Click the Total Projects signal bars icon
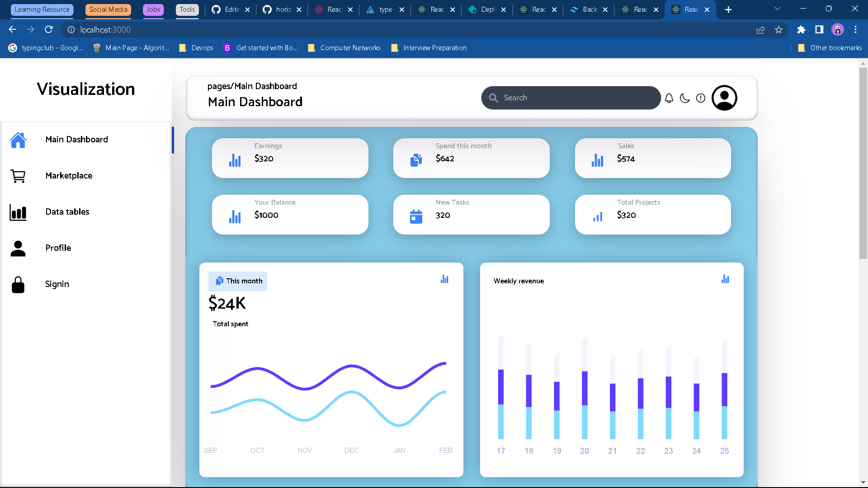The width and height of the screenshot is (868, 488). click(598, 216)
